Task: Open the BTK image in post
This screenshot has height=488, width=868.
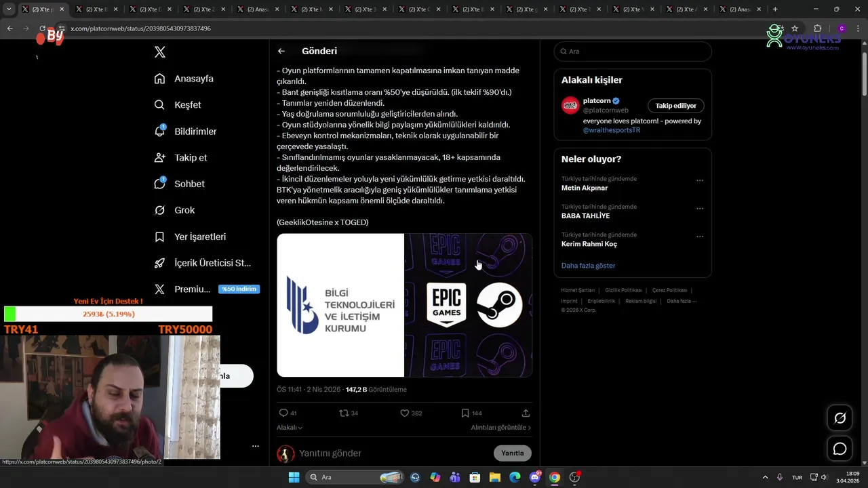Action: click(340, 305)
